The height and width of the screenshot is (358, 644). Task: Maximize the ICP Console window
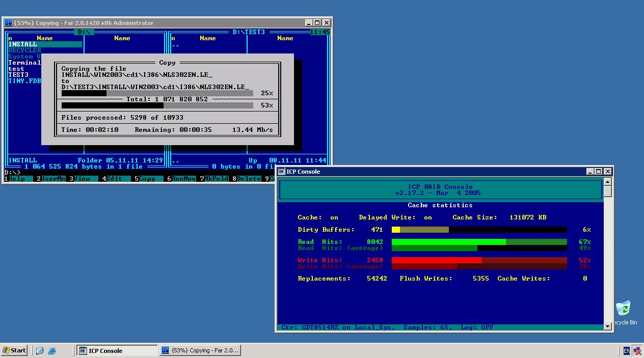[x=599, y=172]
